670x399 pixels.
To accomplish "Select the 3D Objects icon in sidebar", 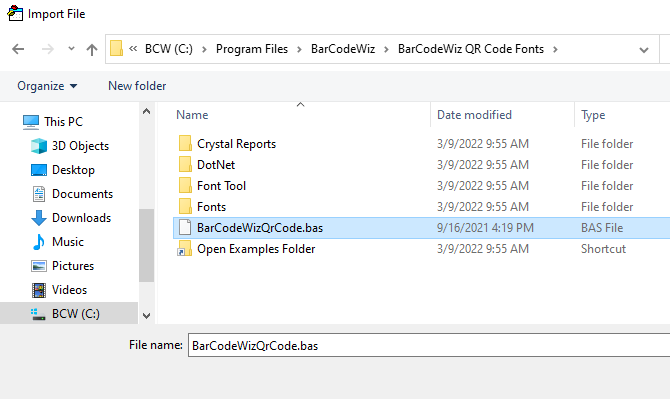I will [39, 146].
